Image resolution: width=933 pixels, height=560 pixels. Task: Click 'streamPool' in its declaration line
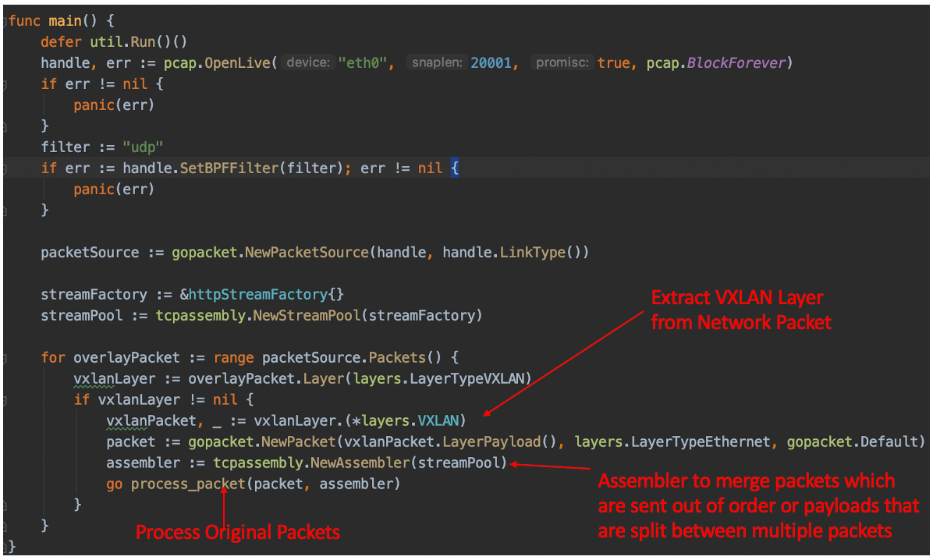tap(81, 315)
